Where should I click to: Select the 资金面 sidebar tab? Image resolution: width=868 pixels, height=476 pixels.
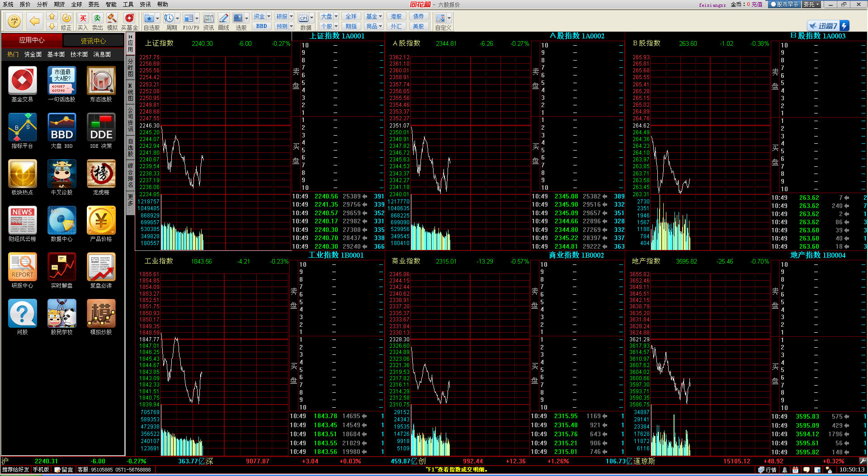point(33,54)
